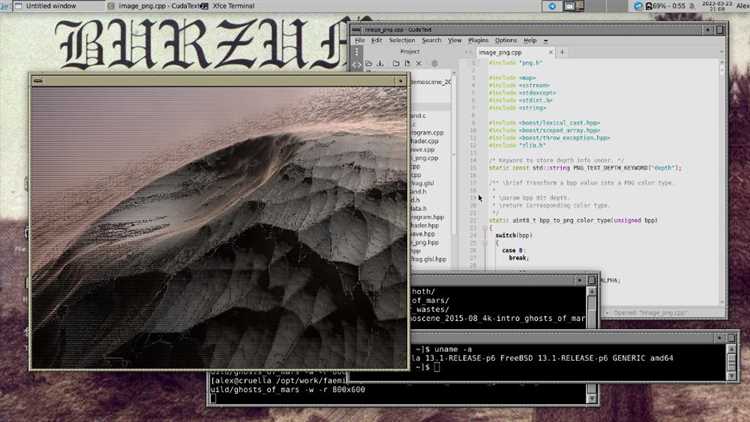
Task: Click the blue round icon left of the workspace switcher
Action: click(x=551, y=6)
